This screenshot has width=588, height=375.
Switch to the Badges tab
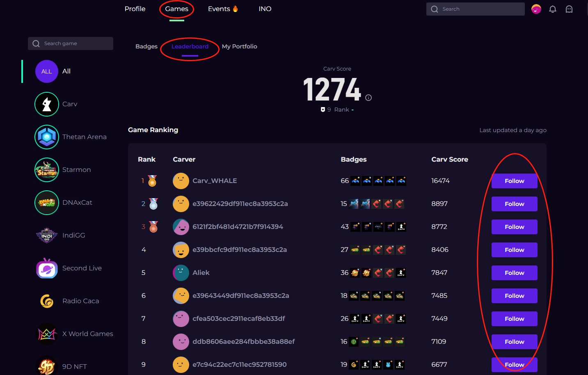click(146, 46)
